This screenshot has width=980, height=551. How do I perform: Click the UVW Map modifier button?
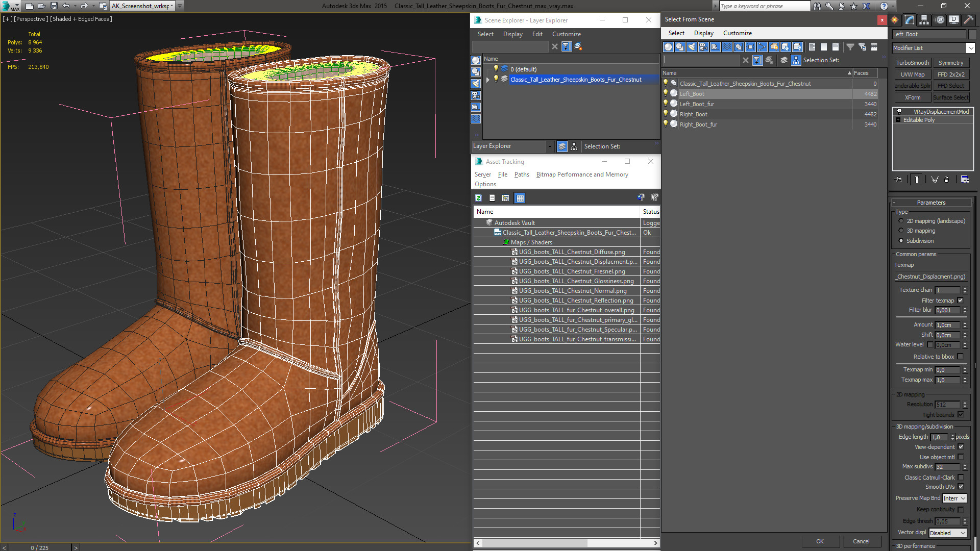(x=912, y=74)
